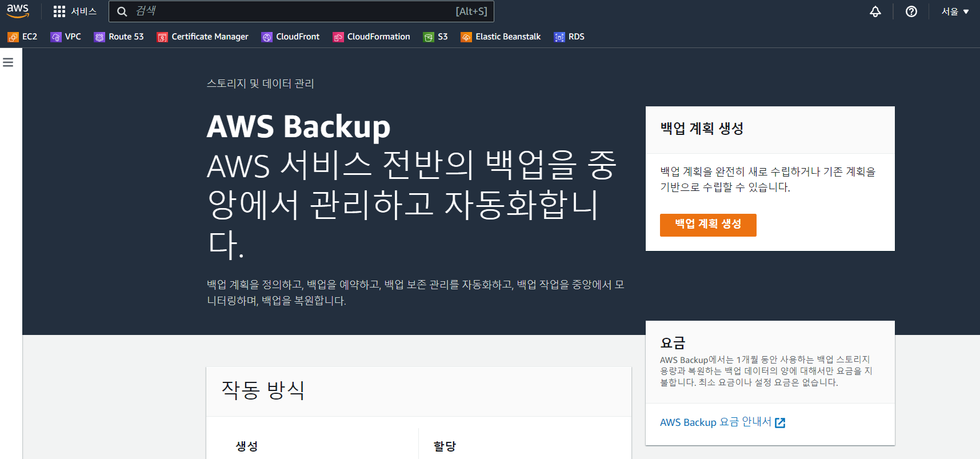Open S3 favorite shortcut label

[x=443, y=37]
